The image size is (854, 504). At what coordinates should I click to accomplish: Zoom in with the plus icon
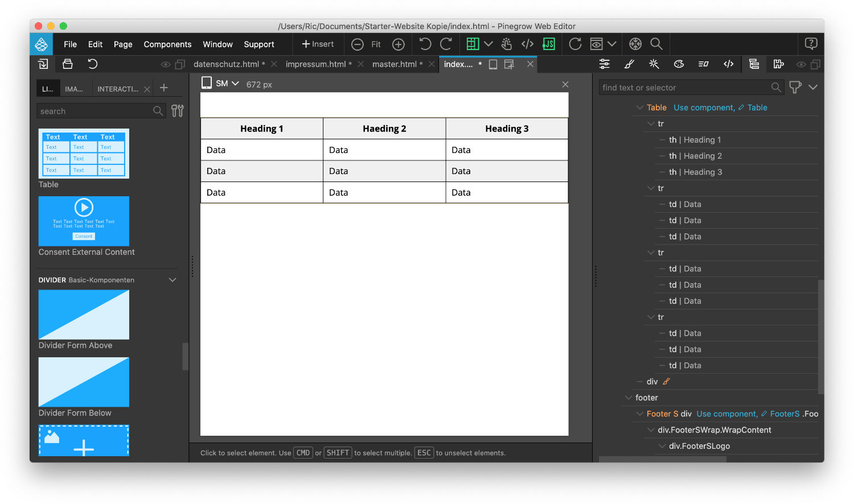[399, 44]
